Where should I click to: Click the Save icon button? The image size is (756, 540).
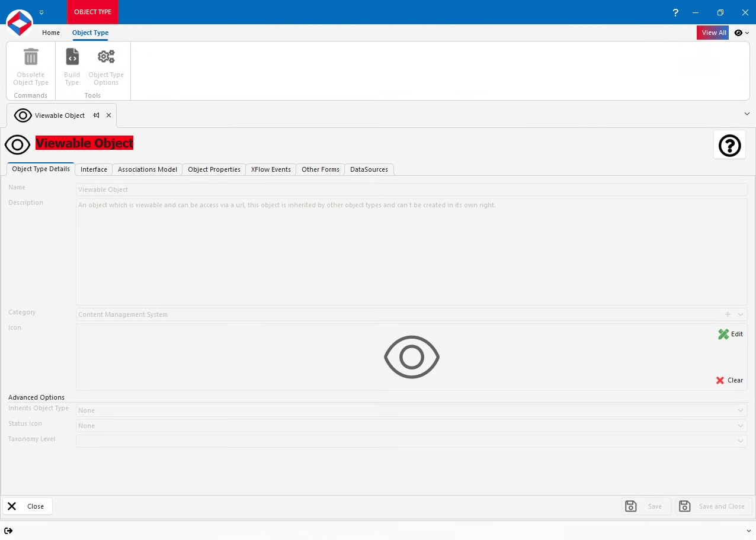coord(631,506)
